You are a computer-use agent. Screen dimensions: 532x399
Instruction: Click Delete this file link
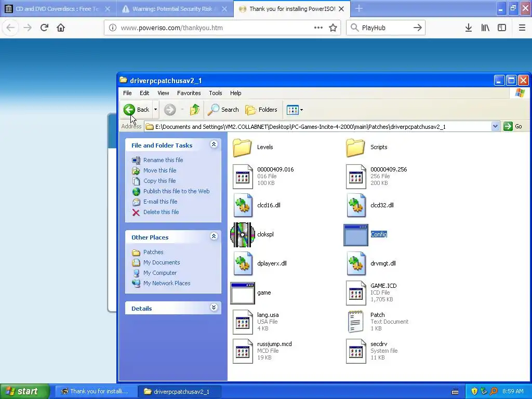(x=161, y=212)
